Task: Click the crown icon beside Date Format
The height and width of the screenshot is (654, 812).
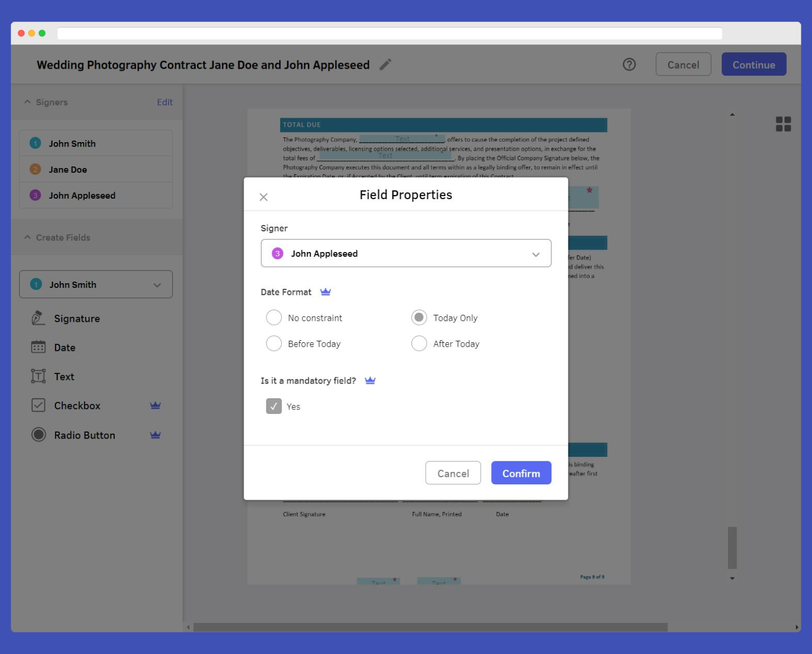Action: click(x=326, y=291)
